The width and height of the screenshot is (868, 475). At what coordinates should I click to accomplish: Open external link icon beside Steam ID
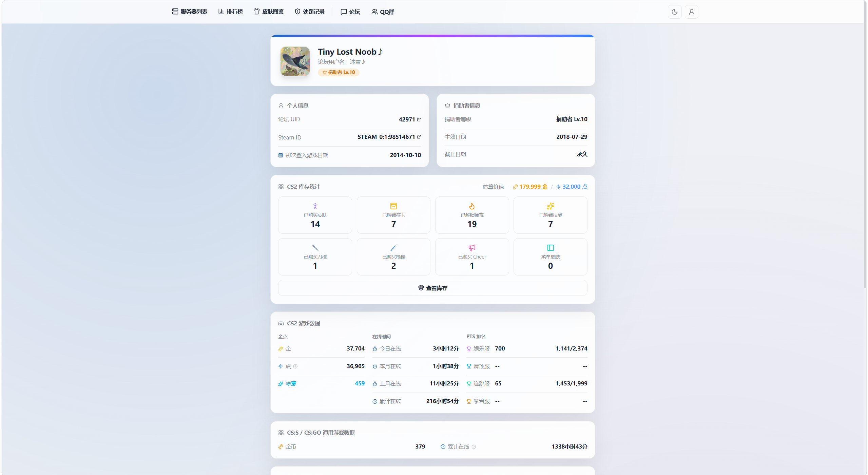(x=419, y=137)
